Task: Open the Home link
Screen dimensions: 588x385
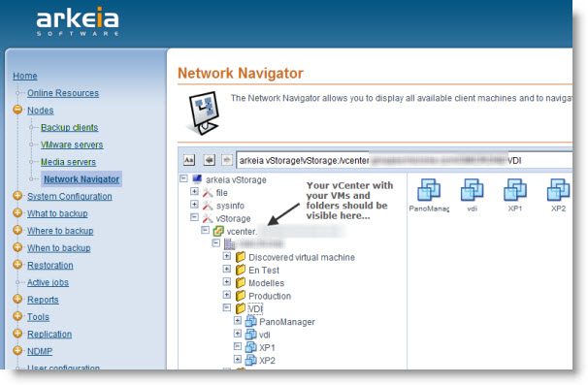Action: (25, 76)
